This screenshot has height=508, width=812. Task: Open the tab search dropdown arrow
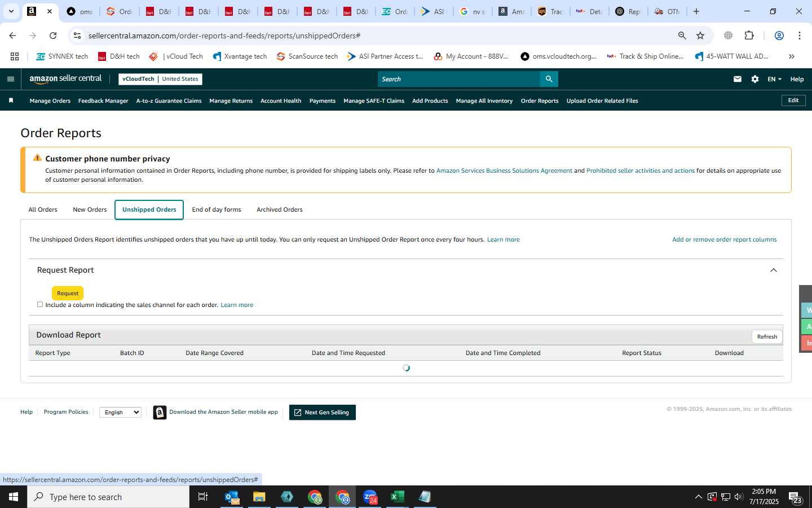tap(11, 11)
